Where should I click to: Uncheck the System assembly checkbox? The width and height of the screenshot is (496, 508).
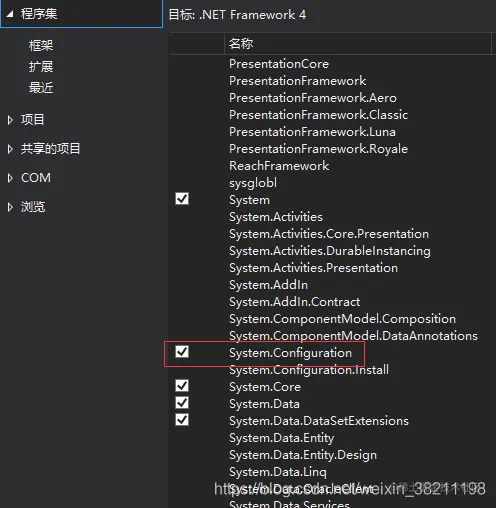click(x=182, y=199)
